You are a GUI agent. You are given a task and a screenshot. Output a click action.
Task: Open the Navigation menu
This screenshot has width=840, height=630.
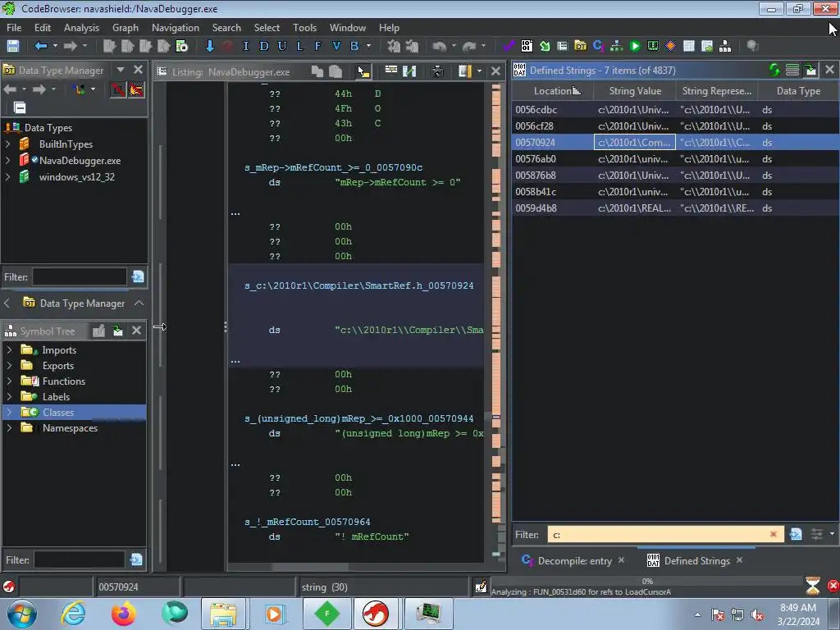click(x=176, y=27)
